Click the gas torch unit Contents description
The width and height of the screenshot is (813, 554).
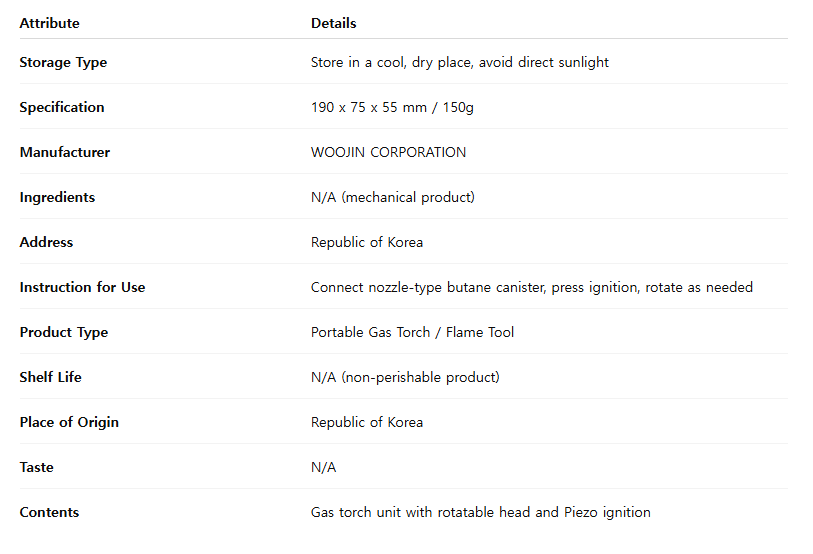[480, 512]
